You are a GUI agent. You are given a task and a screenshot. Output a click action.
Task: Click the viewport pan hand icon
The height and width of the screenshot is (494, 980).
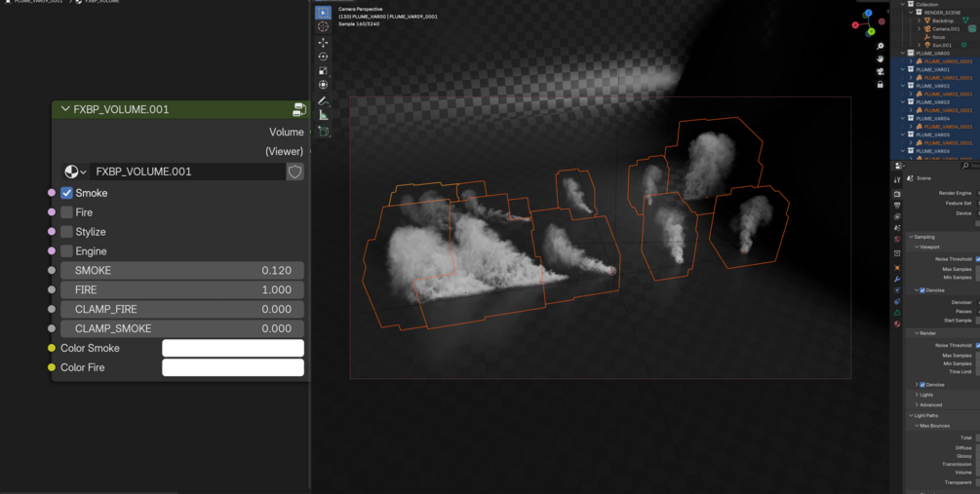(880, 58)
